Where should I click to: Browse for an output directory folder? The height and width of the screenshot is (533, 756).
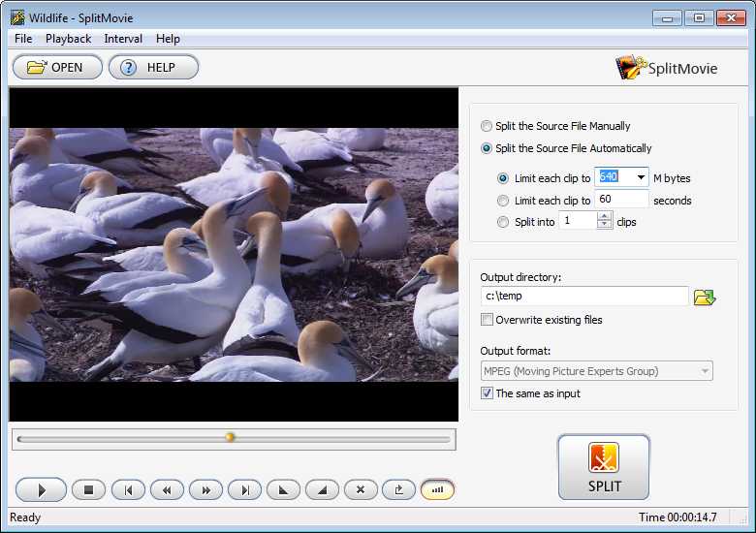(x=705, y=297)
